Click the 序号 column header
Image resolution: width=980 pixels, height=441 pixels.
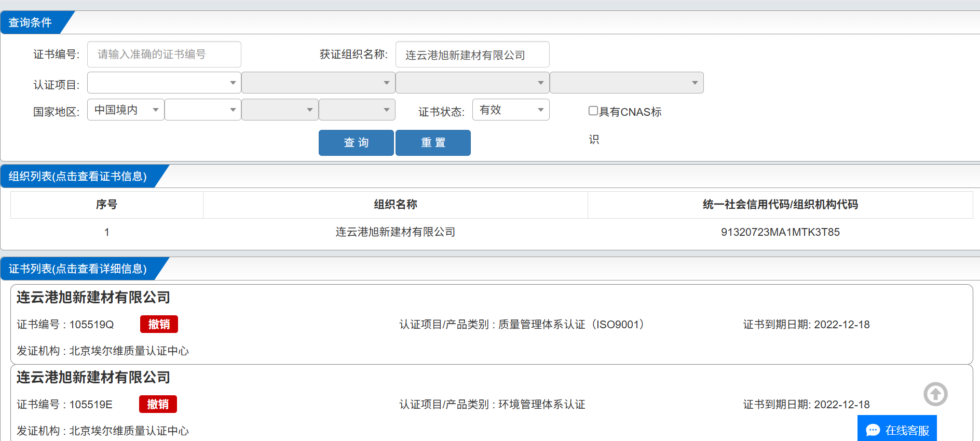(106, 205)
